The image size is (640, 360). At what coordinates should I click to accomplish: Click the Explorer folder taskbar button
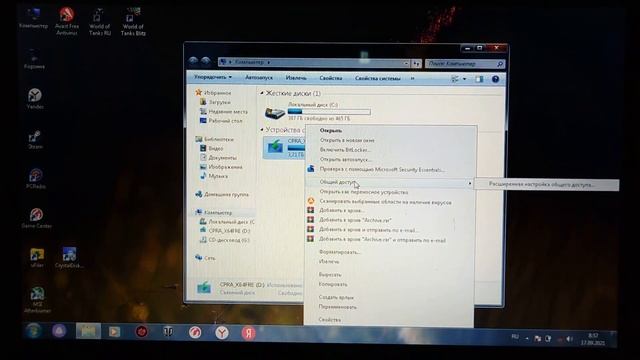(88, 331)
